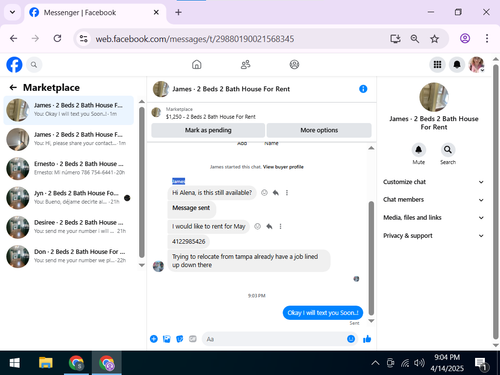Screen dimensions: 500x375
Task: Open the Windows notification center
Action: (x=481, y=364)
